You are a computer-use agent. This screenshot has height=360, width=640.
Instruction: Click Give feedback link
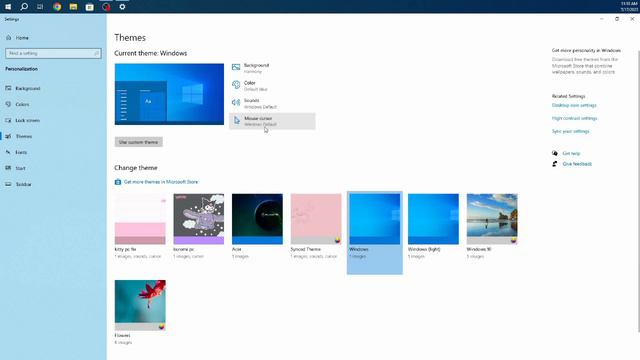pos(577,164)
